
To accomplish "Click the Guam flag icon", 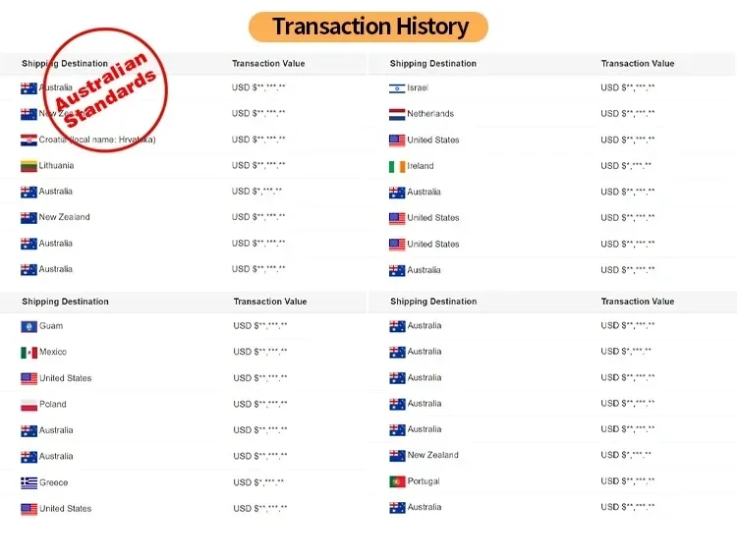I will [28, 326].
